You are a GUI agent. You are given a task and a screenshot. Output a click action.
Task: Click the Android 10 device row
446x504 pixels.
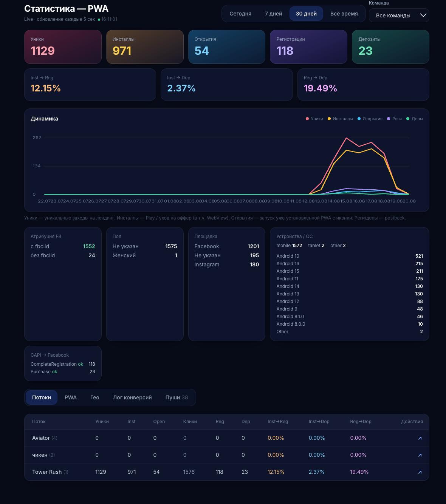click(350, 256)
